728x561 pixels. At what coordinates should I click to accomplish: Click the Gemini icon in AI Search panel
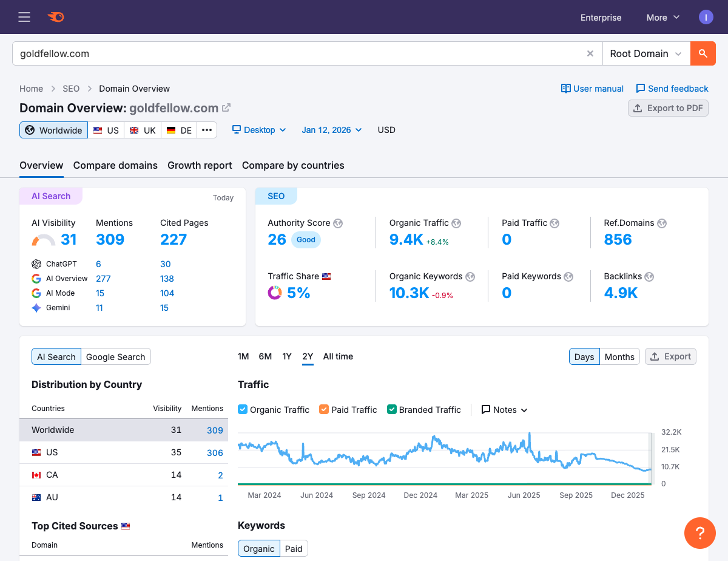point(35,308)
